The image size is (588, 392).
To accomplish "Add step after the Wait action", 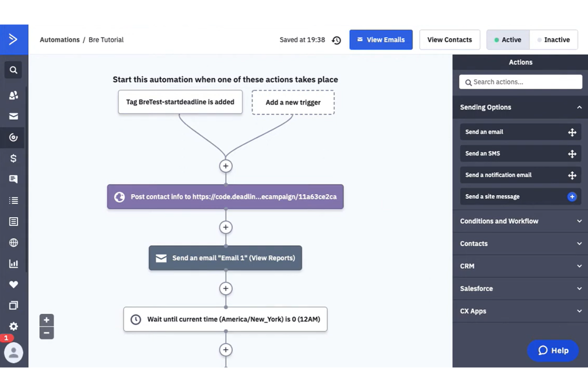I will pos(226,350).
